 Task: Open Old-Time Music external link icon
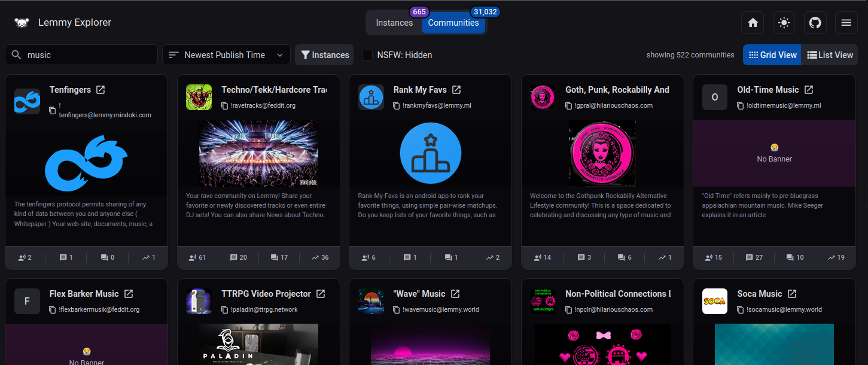point(809,90)
